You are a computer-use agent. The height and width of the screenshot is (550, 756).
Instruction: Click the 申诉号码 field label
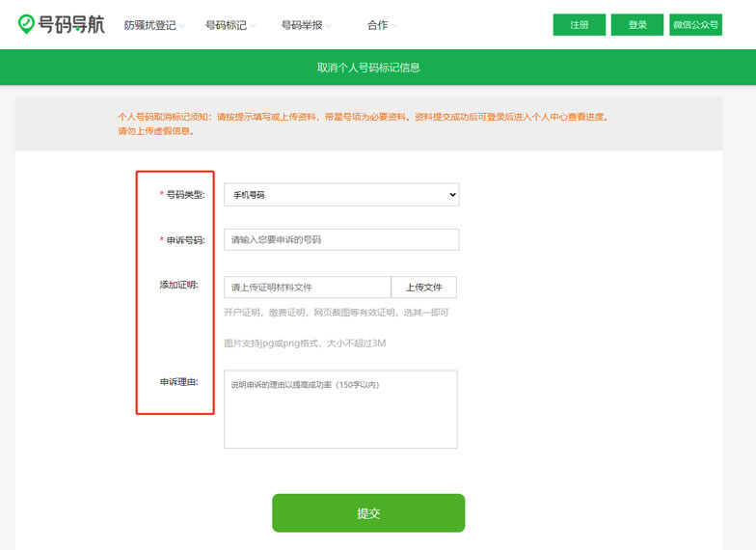pyautogui.click(x=185, y=240)
